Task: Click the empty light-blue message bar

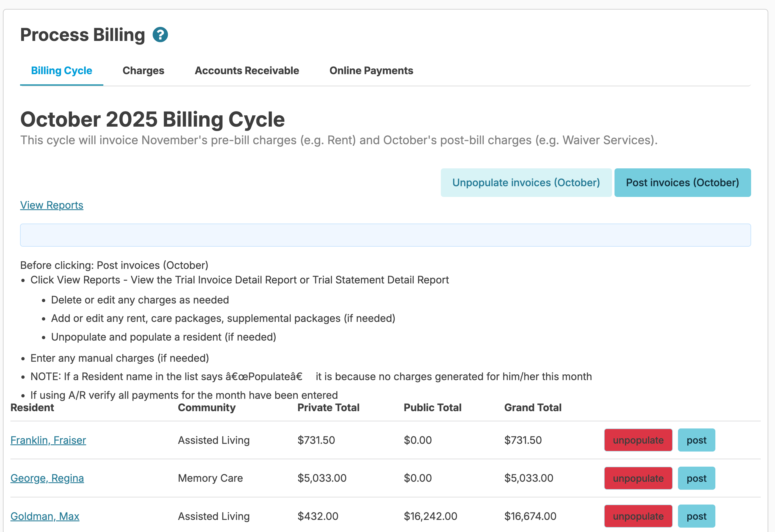Action: coord(385,235)
